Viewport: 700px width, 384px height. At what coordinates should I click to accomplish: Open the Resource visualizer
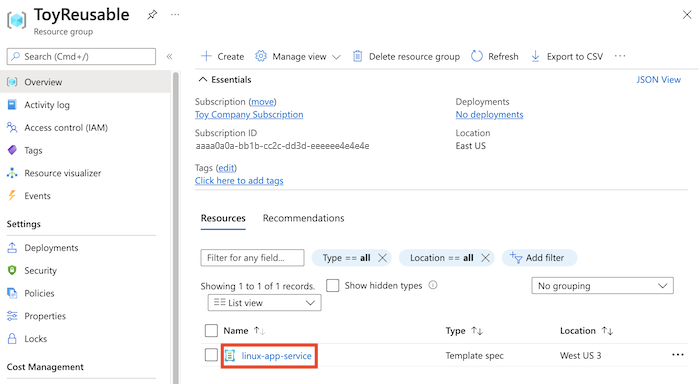[x=62, y=173]
